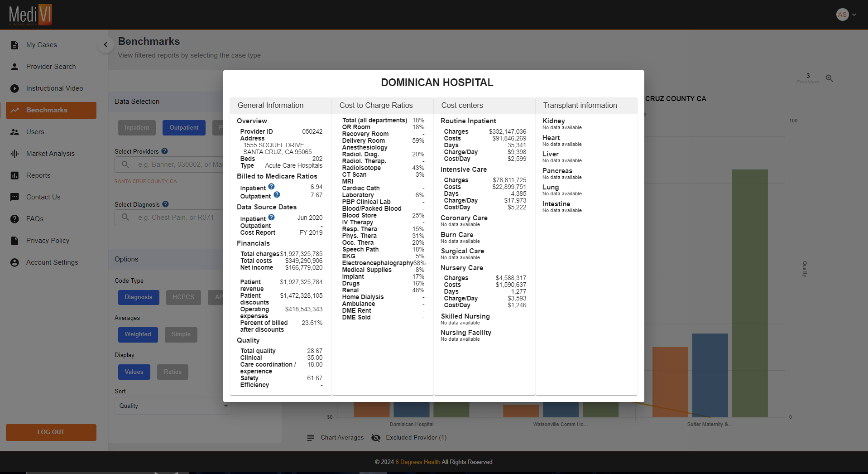868x474 pixels.
Task: Choose Weighted averages
Action: coord(138,334)
